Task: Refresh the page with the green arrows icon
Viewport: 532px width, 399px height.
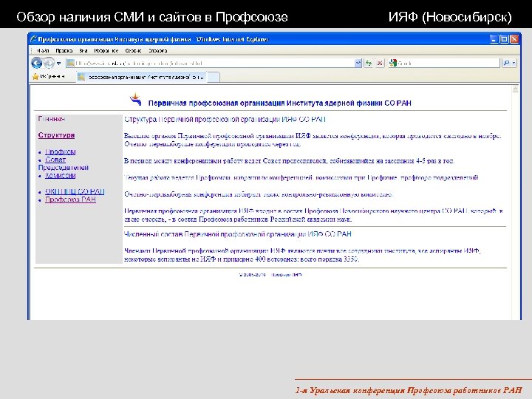Action: pyautogui.click(x=369, y=63)
